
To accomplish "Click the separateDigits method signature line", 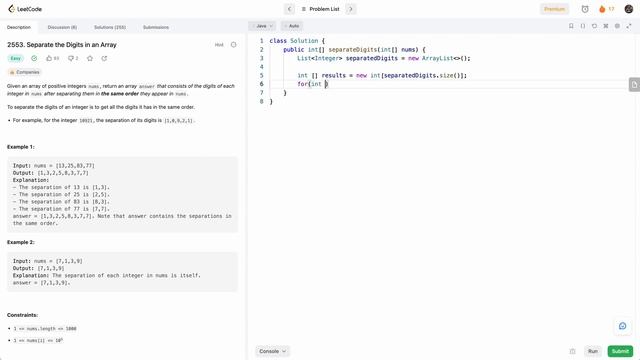I will pyautogui.click(x=354, y=50).
